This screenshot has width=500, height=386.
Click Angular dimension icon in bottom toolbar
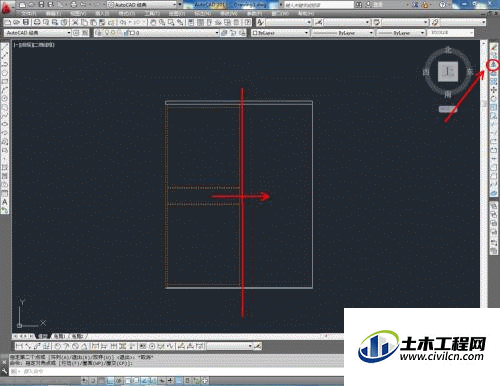(x=84, y=346)
